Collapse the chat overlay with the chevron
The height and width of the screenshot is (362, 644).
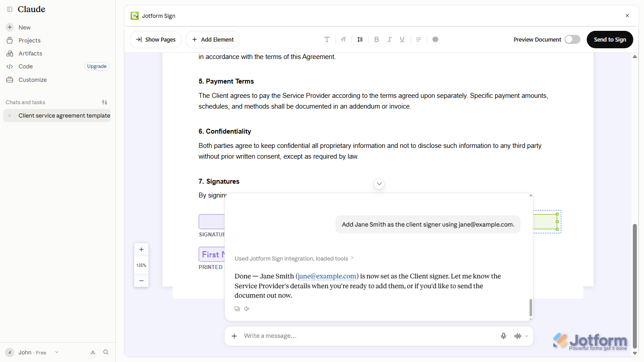tap(379, 184)
